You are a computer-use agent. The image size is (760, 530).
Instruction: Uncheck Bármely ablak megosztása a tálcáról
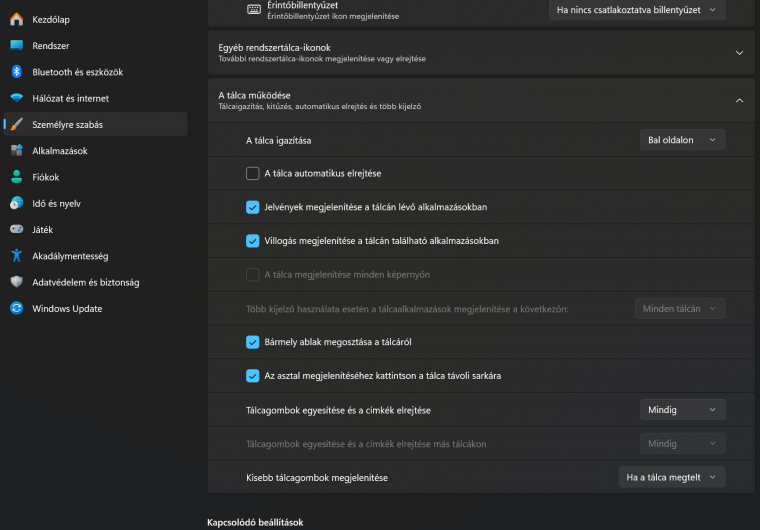(253, 342)
